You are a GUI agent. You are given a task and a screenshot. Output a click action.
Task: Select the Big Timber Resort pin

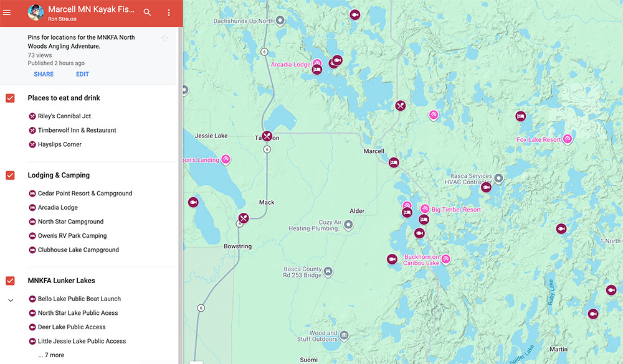point(425,209)
